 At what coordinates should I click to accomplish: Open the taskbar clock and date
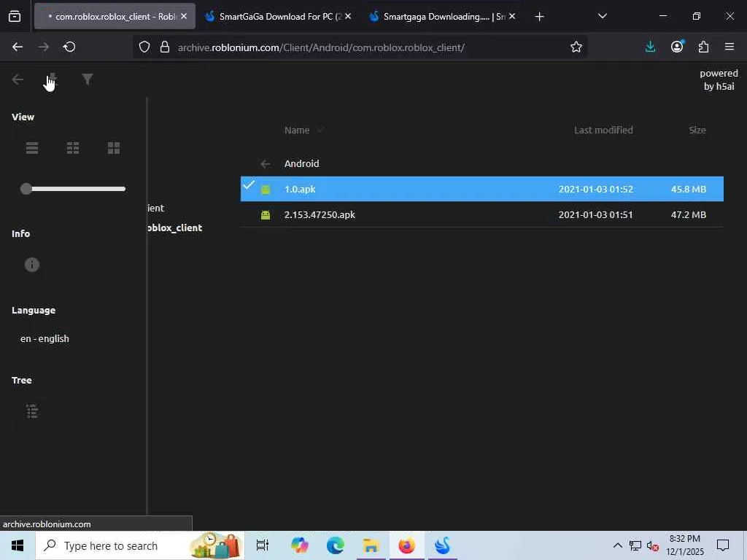[x=684, y=545]
